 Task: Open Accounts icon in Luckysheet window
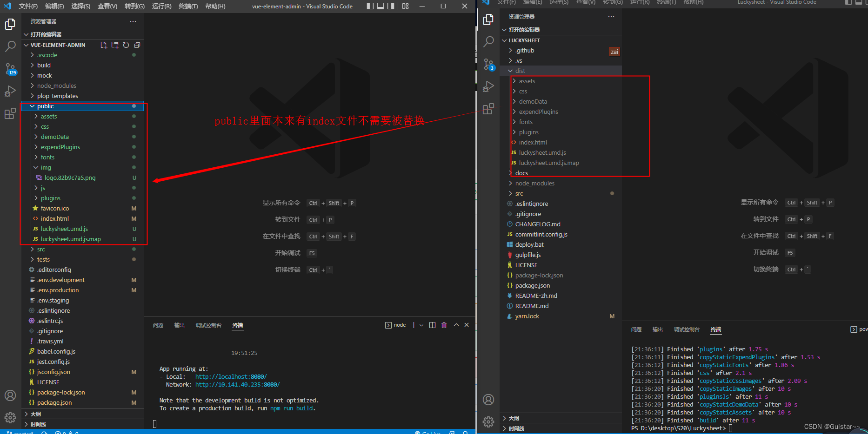pos(488,400)
